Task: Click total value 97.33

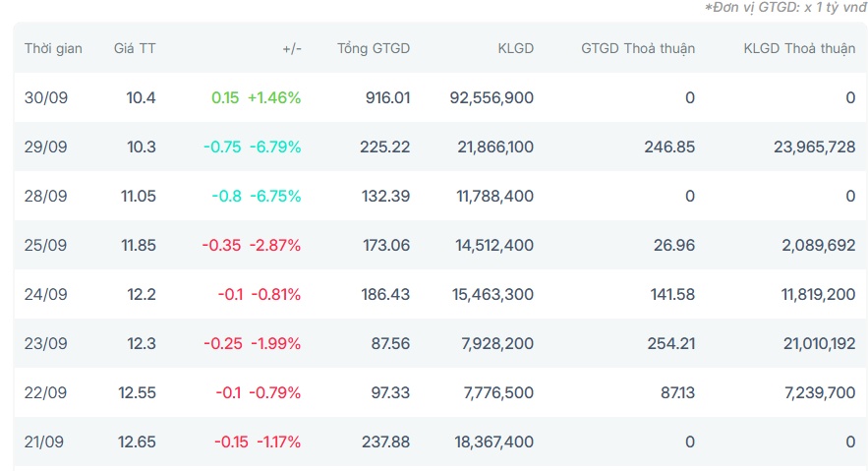Action: click(390, 393)
